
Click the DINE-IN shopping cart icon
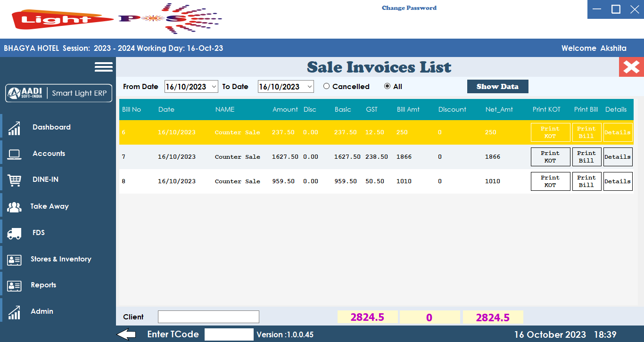point(15,180)
